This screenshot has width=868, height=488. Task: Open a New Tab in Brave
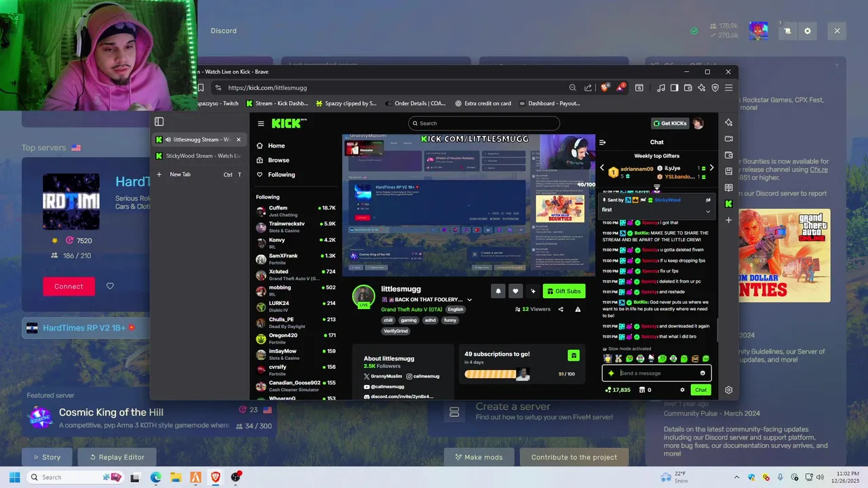(199, 174)
